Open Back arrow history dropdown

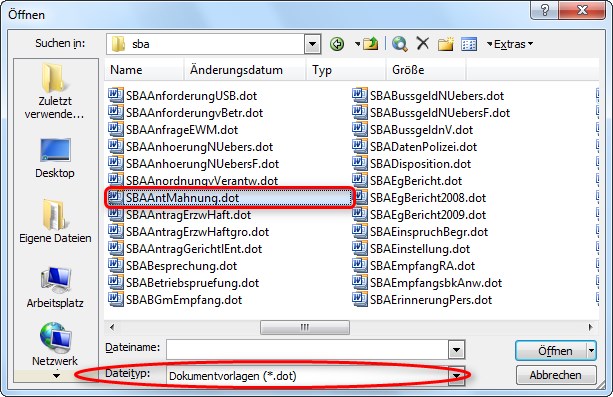[357, 44]
